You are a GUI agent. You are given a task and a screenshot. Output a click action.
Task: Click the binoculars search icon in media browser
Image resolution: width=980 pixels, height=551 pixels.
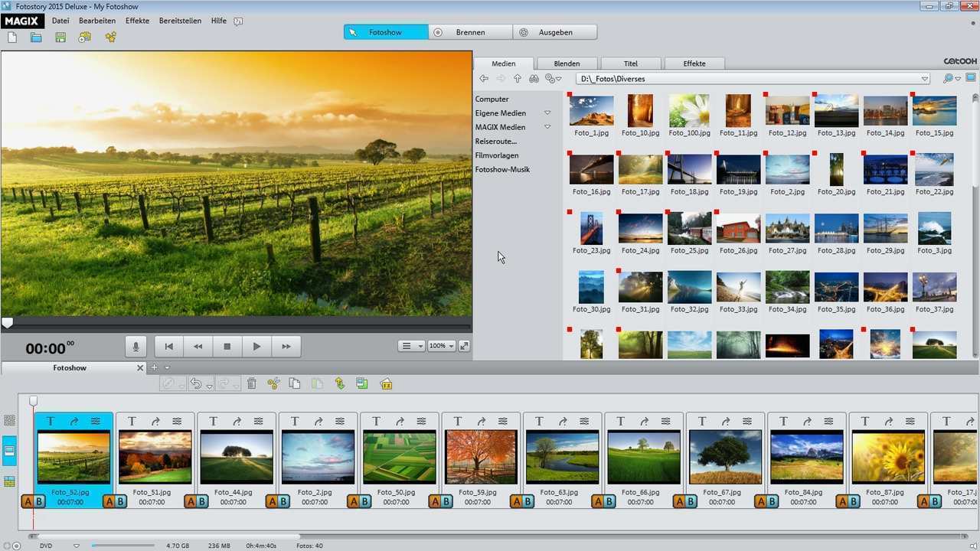(534, 79)
